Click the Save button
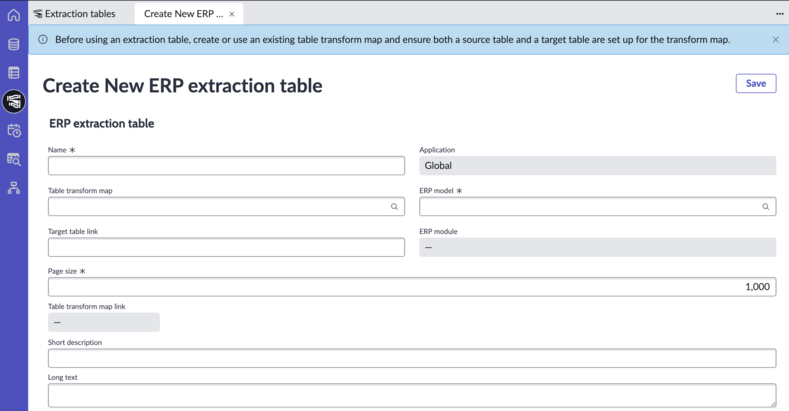Viewport: 789px width, 411px height. (756, 84)
